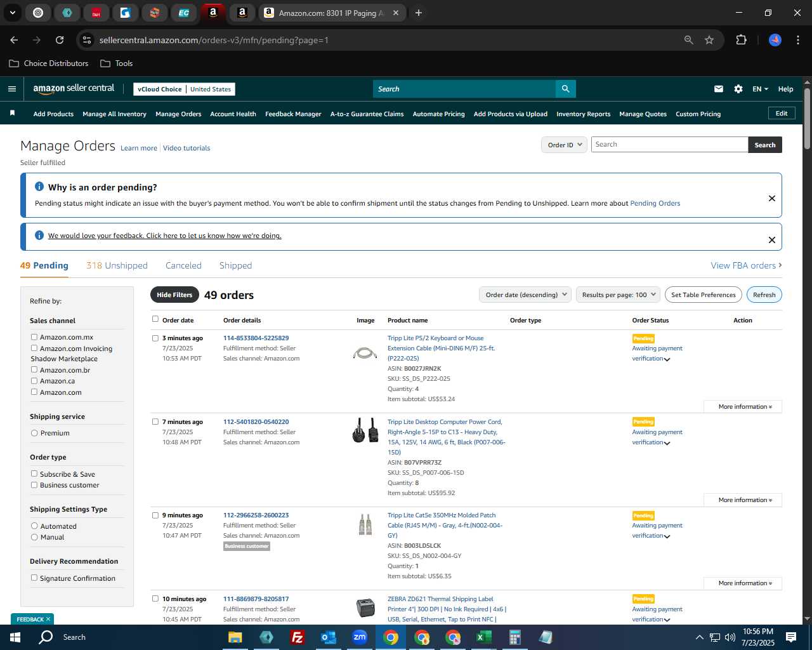Open FileZilla from the taskbar

pyautogui.click(x=297, y=637)
